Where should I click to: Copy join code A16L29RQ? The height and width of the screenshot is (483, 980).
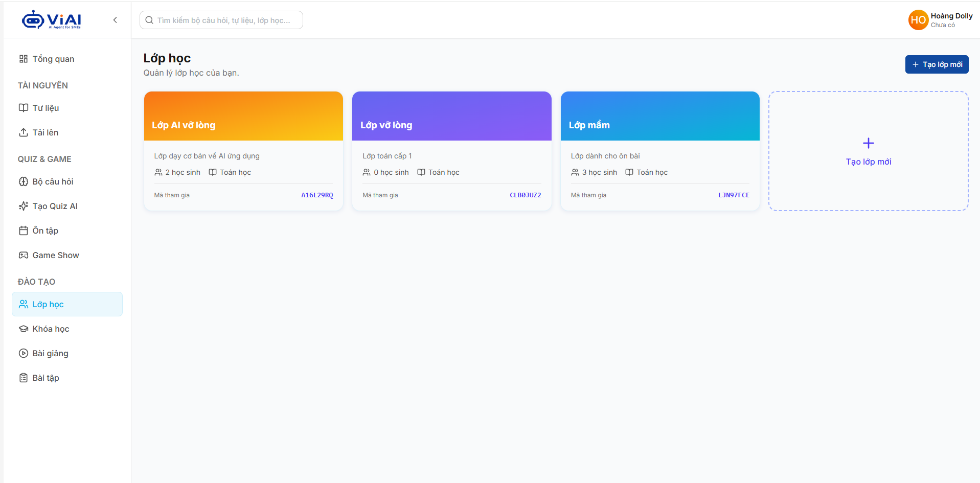[x=317, y=195]
